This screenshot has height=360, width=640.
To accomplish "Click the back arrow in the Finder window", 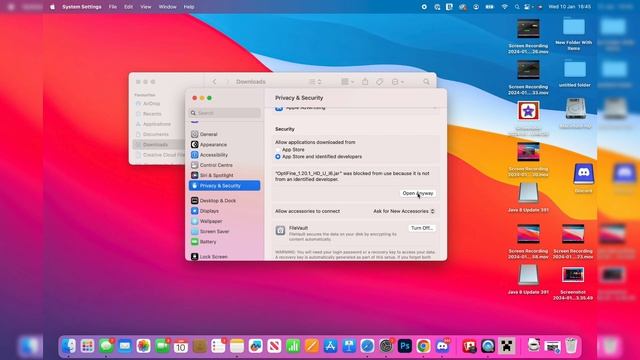I will [214, 82].
